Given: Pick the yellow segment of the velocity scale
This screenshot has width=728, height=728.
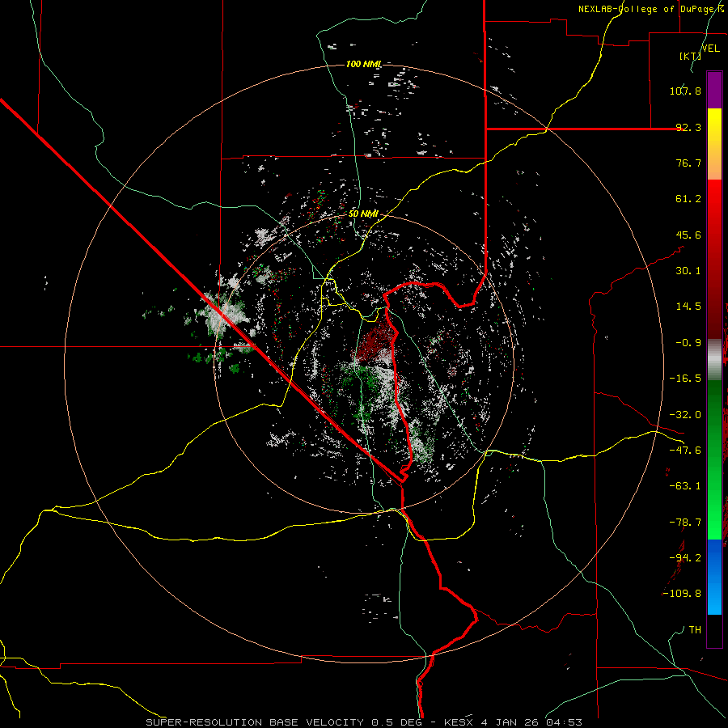Looking at the screenshot, I should coord(714,144).
